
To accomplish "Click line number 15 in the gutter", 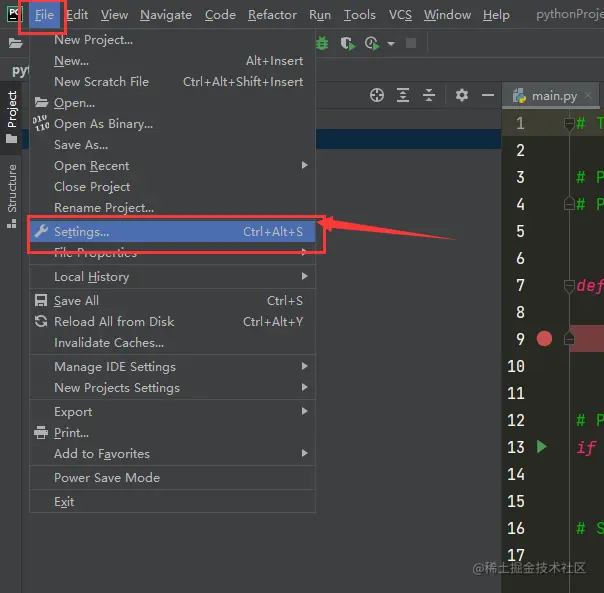I will 516,501.
